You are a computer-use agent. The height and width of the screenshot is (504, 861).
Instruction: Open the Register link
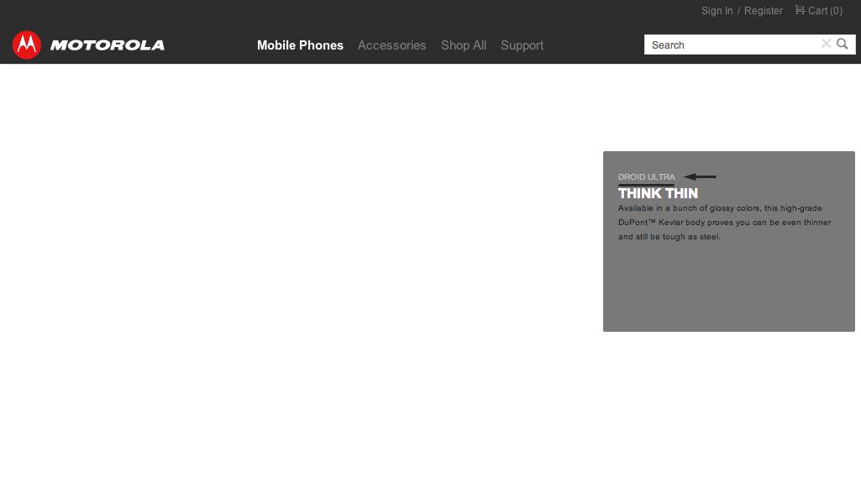(764, 11)
